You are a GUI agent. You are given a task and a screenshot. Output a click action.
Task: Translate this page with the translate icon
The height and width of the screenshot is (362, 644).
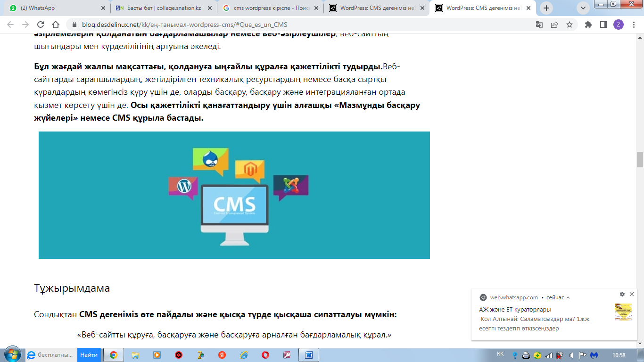click(539, 25)
